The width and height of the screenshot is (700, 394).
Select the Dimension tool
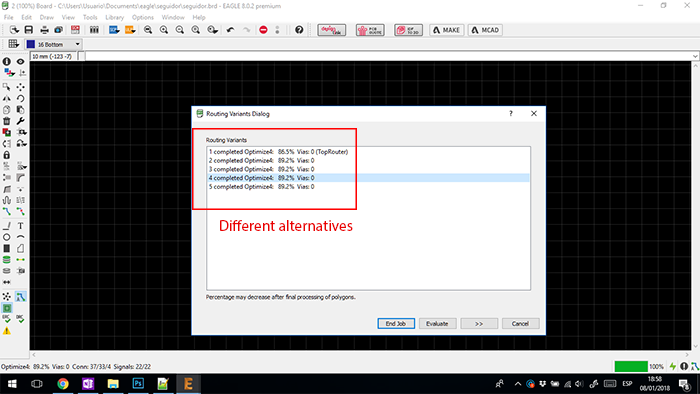coord(7,282)
